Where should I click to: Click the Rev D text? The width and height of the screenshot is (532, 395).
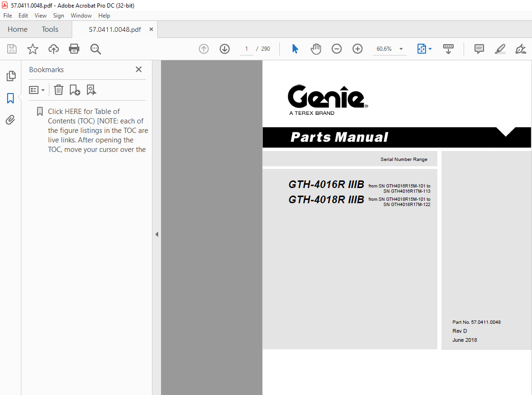(459, 331)
